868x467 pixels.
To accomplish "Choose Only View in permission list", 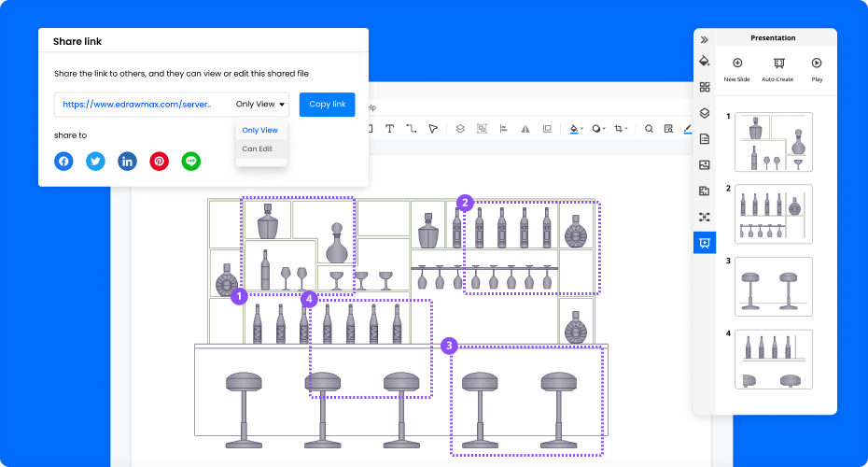I will (259, 130).
